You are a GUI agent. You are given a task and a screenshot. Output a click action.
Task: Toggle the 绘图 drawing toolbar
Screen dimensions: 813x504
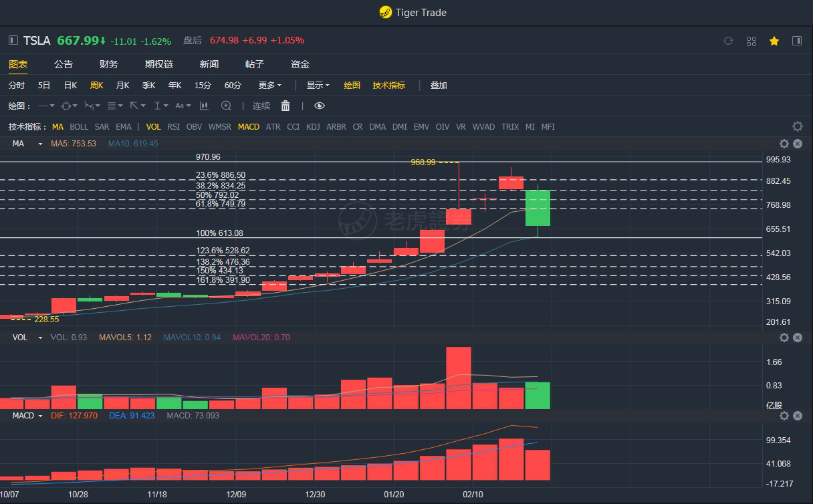pyautogui.click(x=352, y=86)
